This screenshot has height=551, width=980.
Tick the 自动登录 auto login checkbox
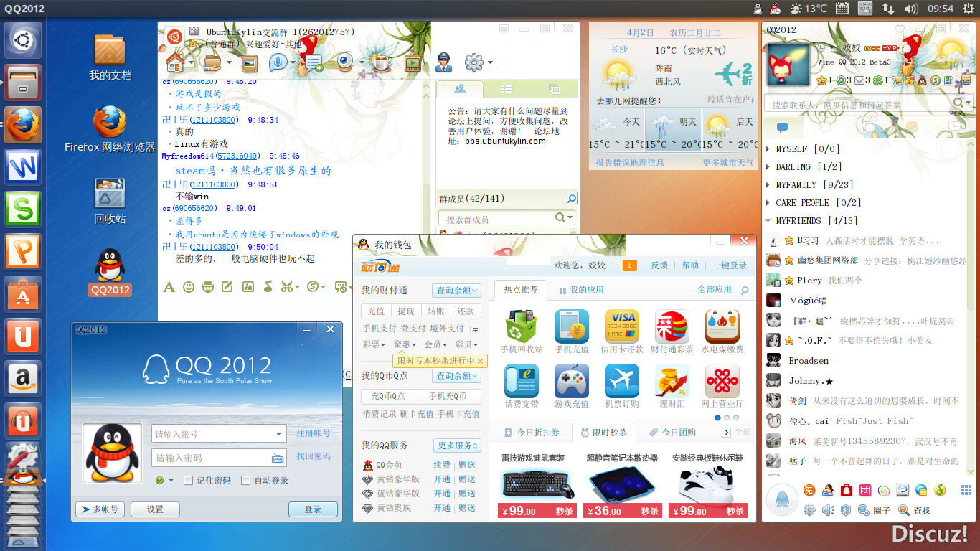pos(246,481)
